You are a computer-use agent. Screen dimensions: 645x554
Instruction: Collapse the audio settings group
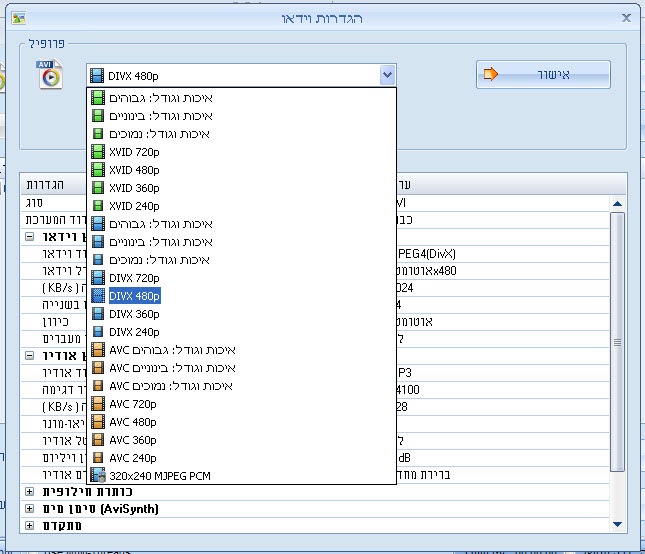tap(29, 355)
